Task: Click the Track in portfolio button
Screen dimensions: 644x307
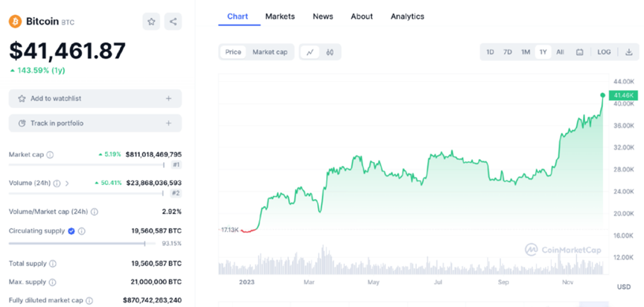Action: click(x=95, y=123)
